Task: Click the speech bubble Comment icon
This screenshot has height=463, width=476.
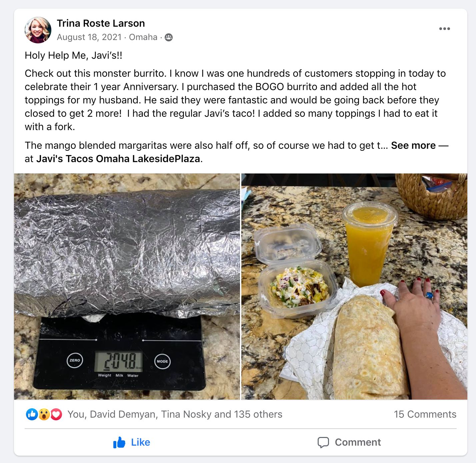Action: [x=323, y=442]
